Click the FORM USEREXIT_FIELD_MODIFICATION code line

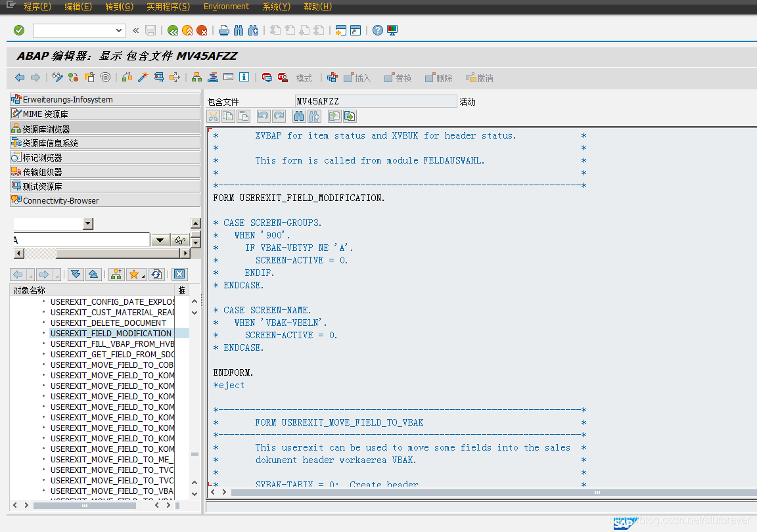299,198
